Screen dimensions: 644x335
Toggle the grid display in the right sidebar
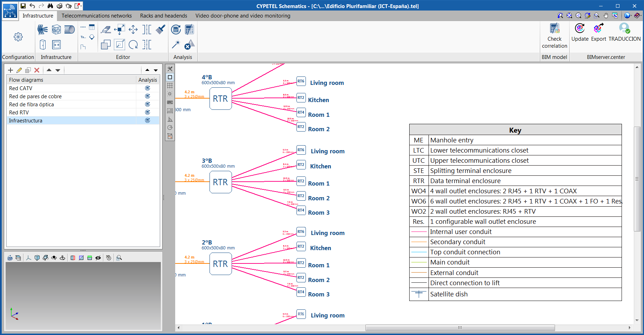[x=170, y=85]
